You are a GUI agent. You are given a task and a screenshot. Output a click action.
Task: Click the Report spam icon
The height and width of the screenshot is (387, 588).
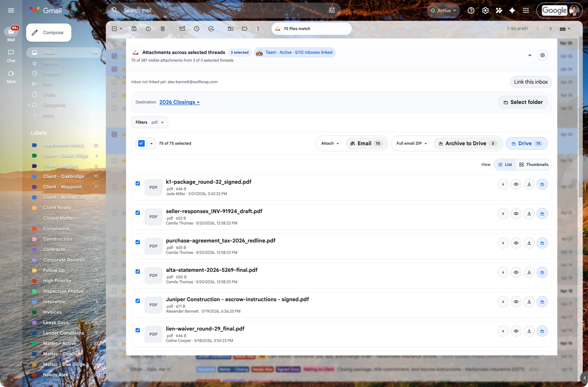pos(148,29)
